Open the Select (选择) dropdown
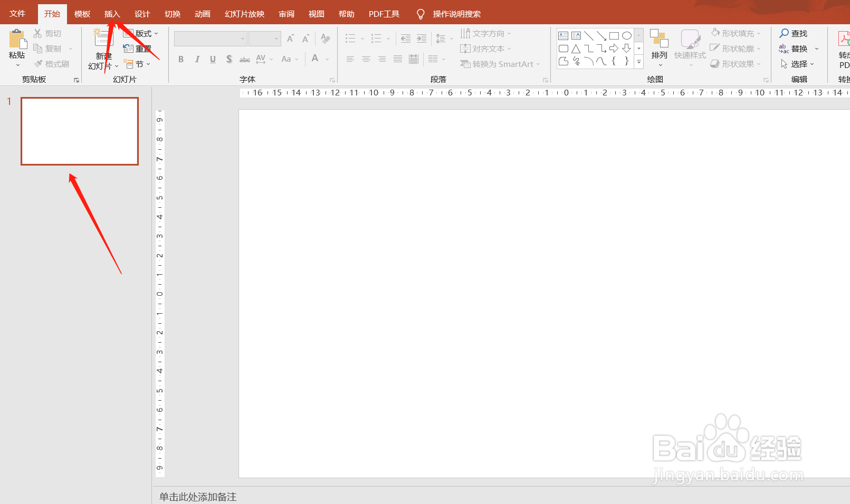Screen dimensions: 850x504 click(x=797, y=64)
